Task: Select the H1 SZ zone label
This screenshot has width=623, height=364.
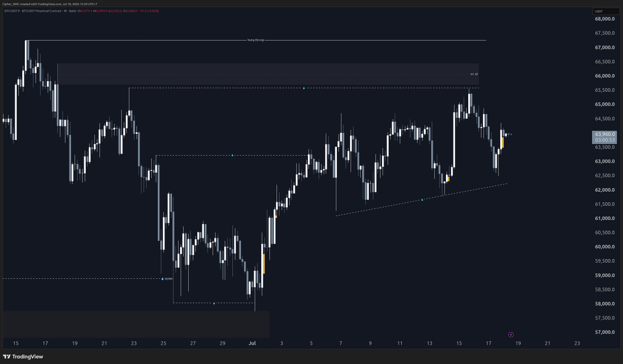Action: point(473,74)
